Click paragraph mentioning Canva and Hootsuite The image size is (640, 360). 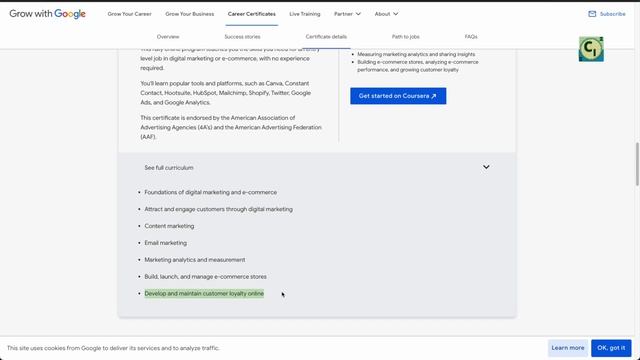tap(226, 93)
